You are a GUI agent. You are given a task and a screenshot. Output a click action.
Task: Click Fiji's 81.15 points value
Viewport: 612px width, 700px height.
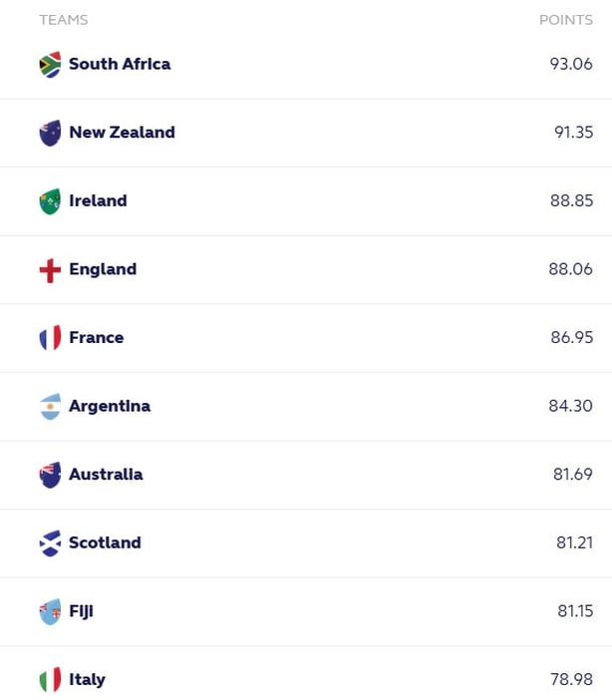click(x=573, y=611)
